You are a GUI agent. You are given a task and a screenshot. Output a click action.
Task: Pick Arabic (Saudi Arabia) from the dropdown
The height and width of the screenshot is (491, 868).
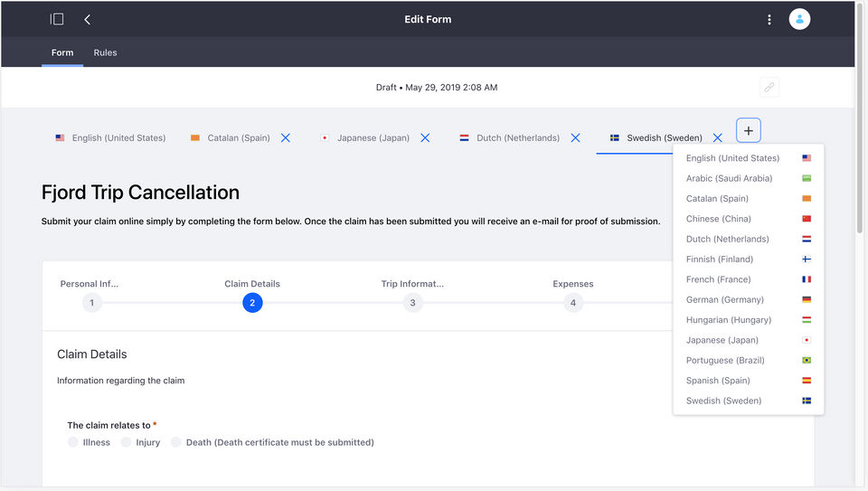point(729,178)
